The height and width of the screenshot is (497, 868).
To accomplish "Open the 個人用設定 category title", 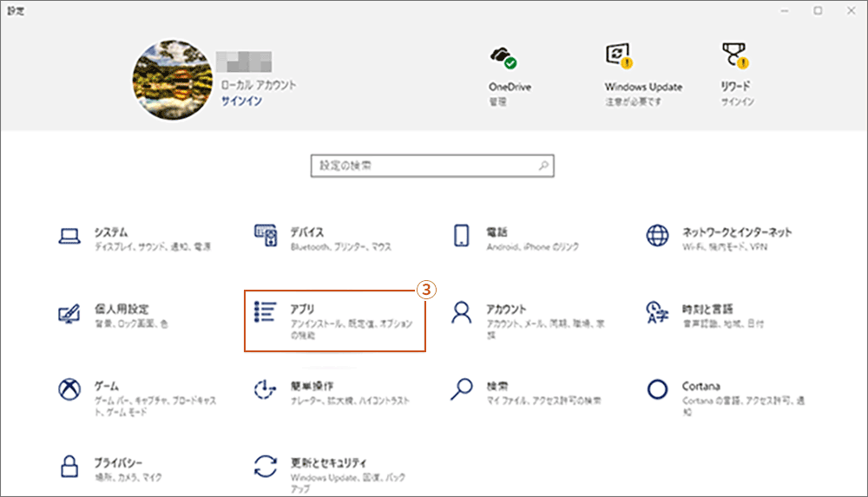I will [x=122, y=309].
